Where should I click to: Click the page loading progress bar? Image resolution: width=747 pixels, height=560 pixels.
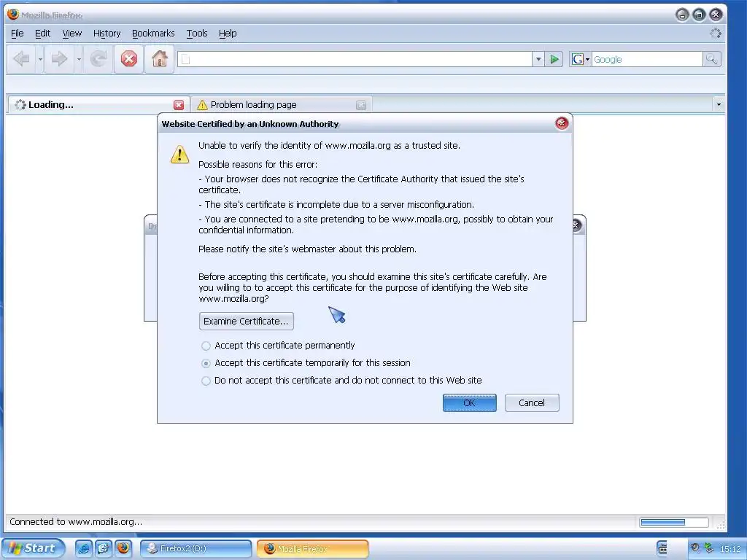(674, 522)
